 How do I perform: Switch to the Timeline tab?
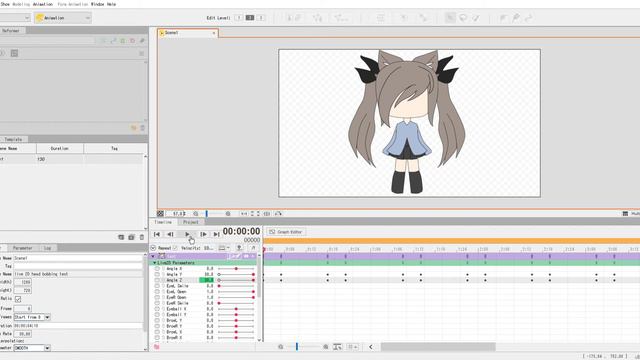pos(163,222)
